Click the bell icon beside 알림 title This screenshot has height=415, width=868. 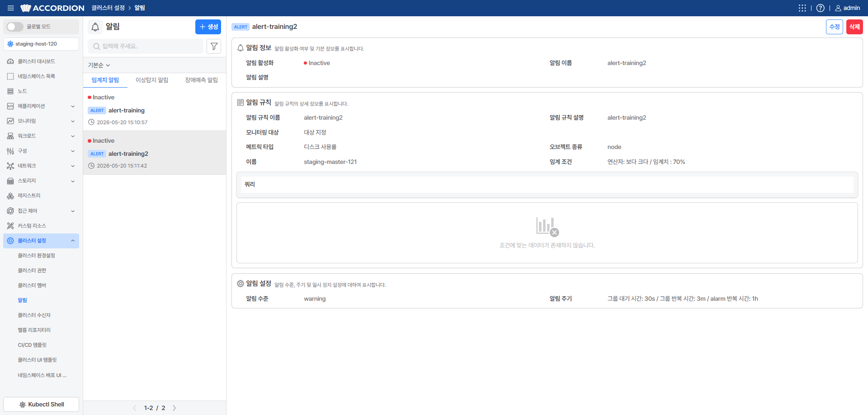pos(95,27)
